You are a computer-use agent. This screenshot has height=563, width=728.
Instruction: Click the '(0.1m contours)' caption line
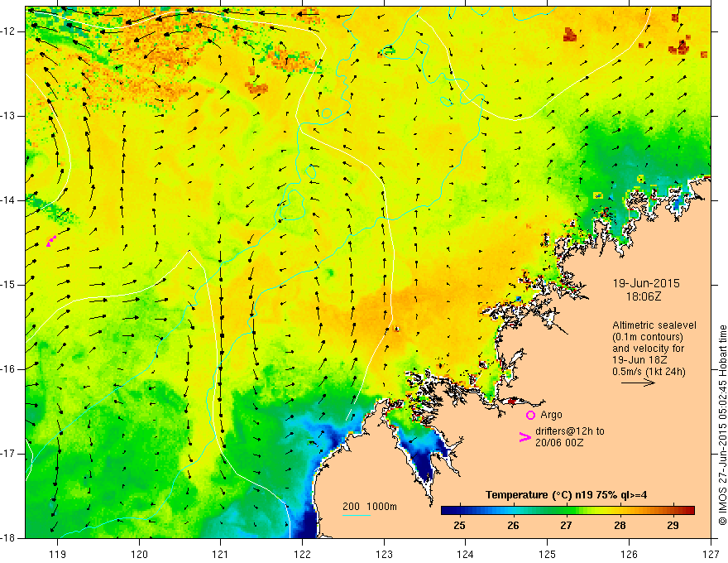648,337
